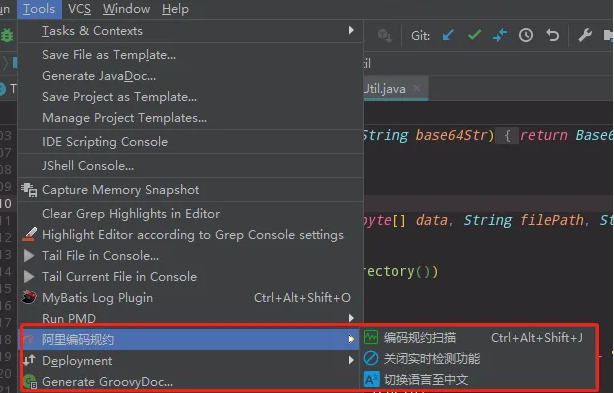The height and width of the screenshot is (393, 614).
Task: Choose 切换语言至中文 from submenu
Action: tap(479, 380)
